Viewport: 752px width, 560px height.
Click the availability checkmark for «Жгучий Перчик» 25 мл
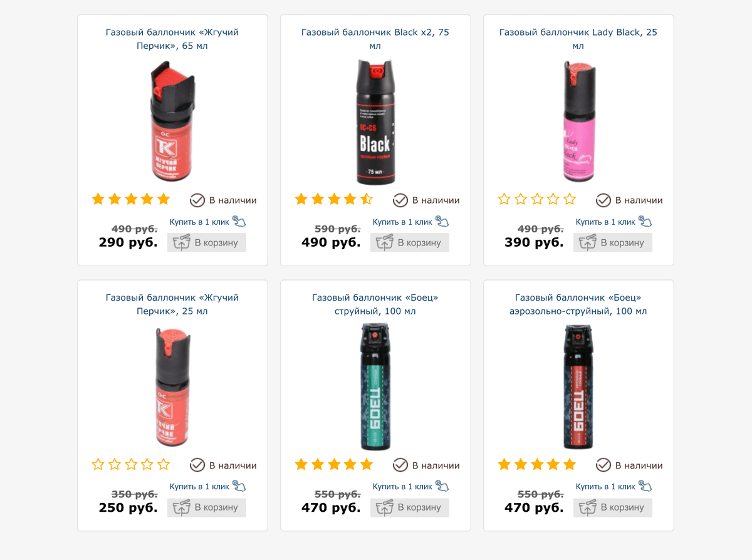pos(197,465)
